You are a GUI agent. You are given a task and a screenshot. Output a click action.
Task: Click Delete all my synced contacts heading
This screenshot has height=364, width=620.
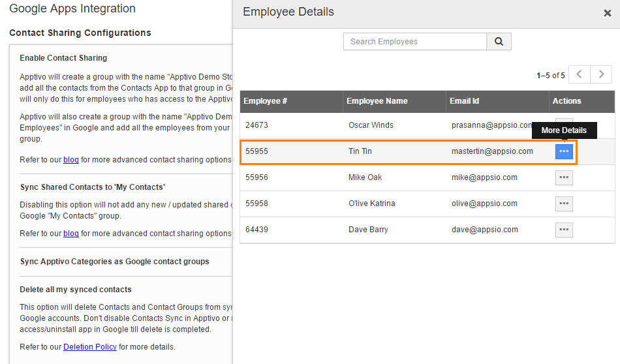[76, 290]
